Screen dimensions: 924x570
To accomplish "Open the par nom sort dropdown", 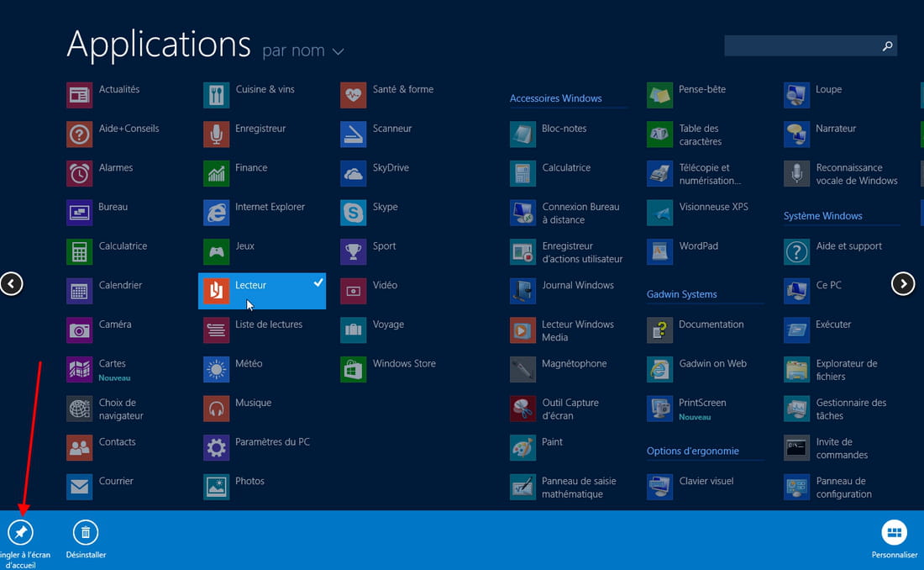I will click(303, 50).
